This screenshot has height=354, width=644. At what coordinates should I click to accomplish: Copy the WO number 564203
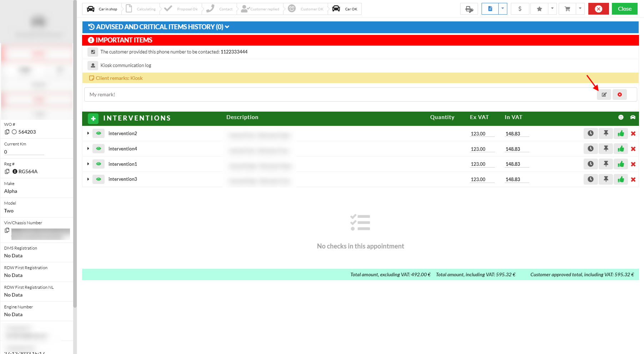7,132
